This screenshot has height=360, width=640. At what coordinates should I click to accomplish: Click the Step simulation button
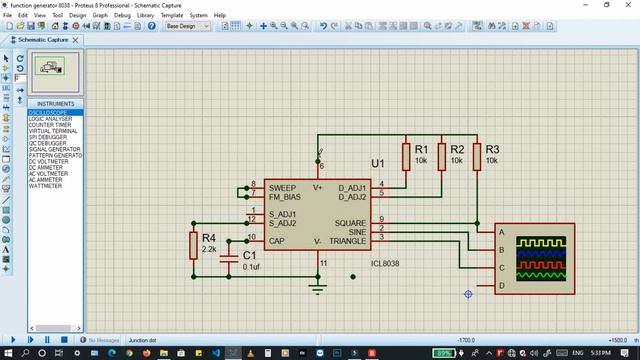tap(30, 340)
